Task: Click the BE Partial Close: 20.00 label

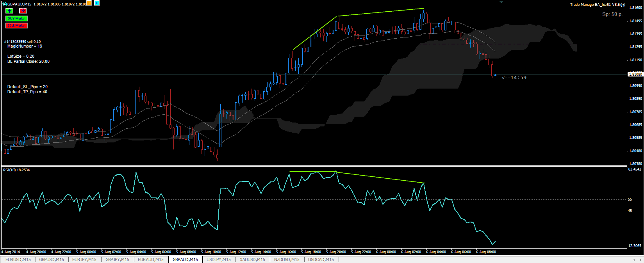Action: coord(29,61)
